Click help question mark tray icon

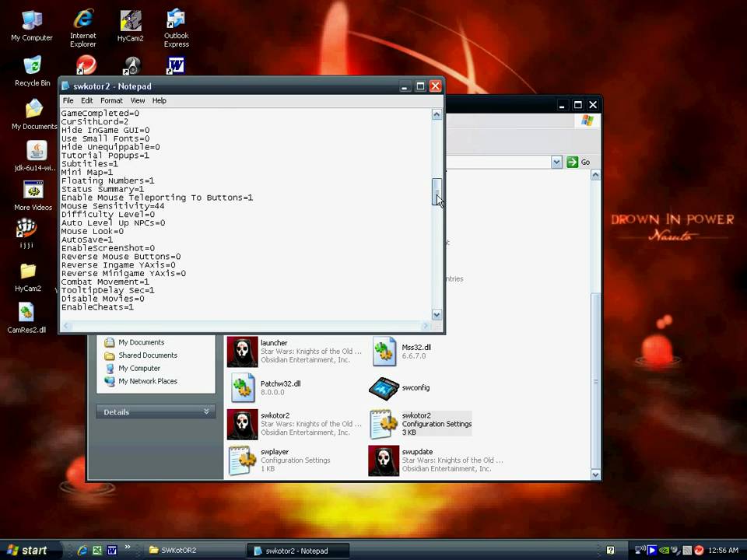tap(610, 551)
